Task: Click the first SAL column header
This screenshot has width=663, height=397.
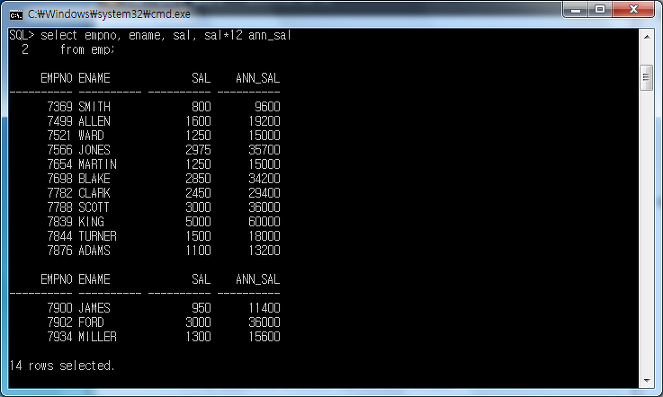Action: [201, 78]
